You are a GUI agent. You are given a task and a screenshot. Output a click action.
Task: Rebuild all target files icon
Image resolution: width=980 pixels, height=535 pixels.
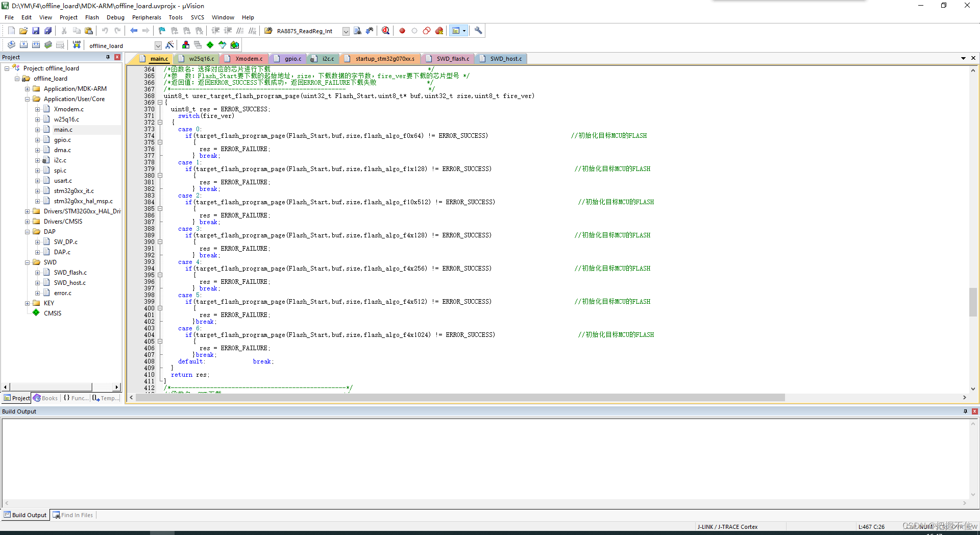pos(36,45)
